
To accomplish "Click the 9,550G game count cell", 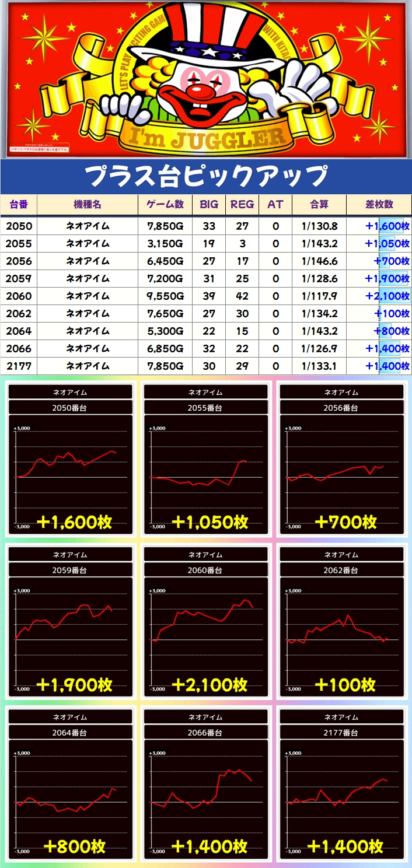I will tap(165, 296).
